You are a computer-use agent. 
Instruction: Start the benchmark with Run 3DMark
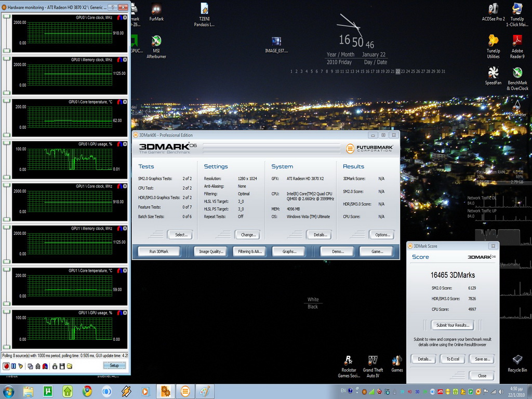159,251
